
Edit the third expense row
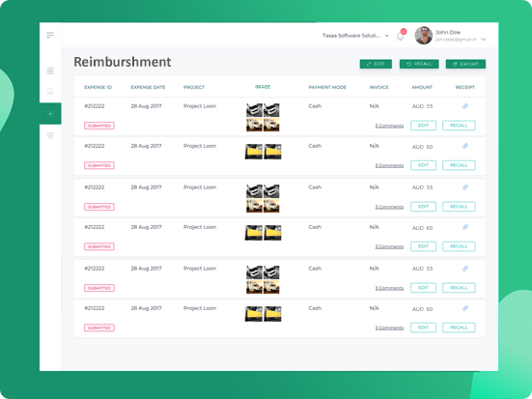[x=423, y=207]
